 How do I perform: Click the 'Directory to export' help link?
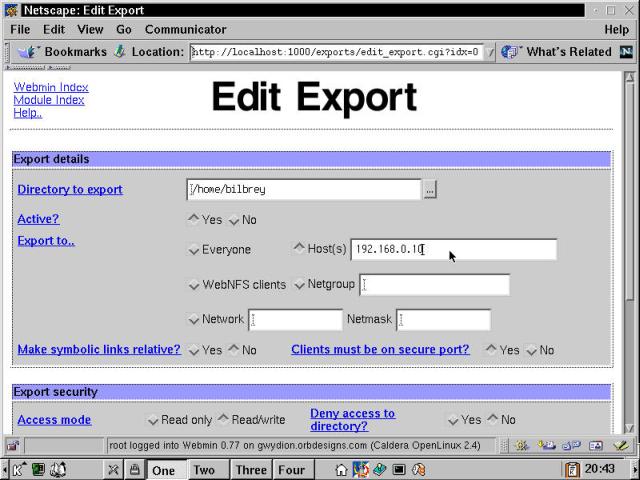[70, 190]
